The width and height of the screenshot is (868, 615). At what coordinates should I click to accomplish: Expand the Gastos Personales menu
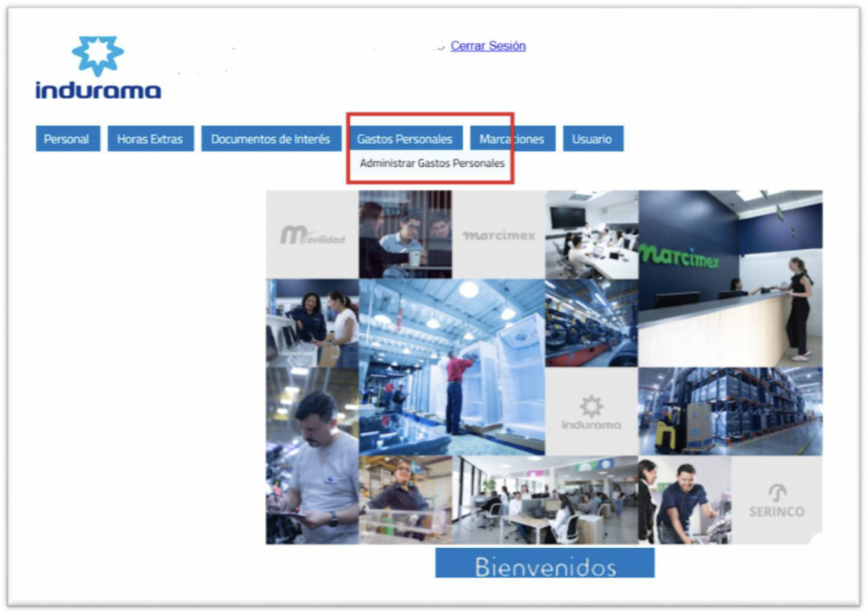pos(404,139)
